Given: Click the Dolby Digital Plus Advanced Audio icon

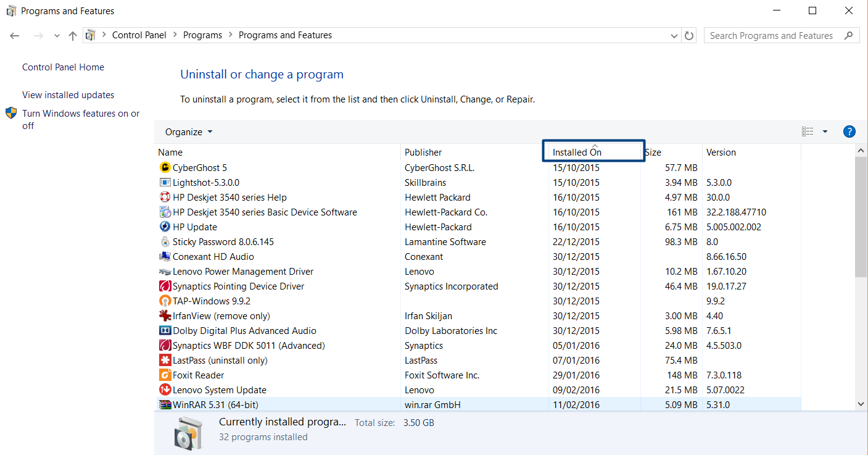Looking at the screenshot, I should click(x=165, y=330).
